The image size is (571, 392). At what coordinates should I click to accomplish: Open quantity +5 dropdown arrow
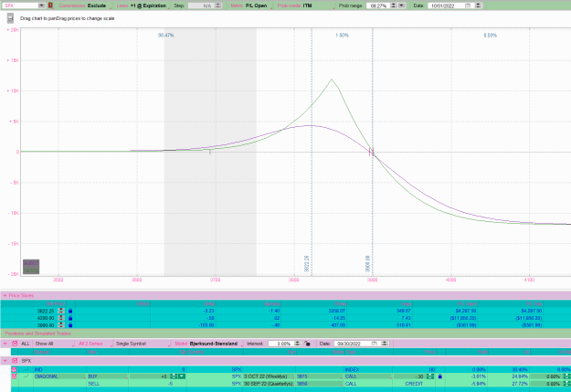[182, 376]
